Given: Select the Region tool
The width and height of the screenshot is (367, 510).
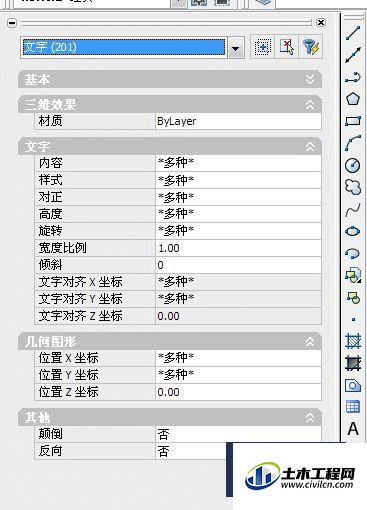Looking at the screenshot, I should click(x=353, y=385).
